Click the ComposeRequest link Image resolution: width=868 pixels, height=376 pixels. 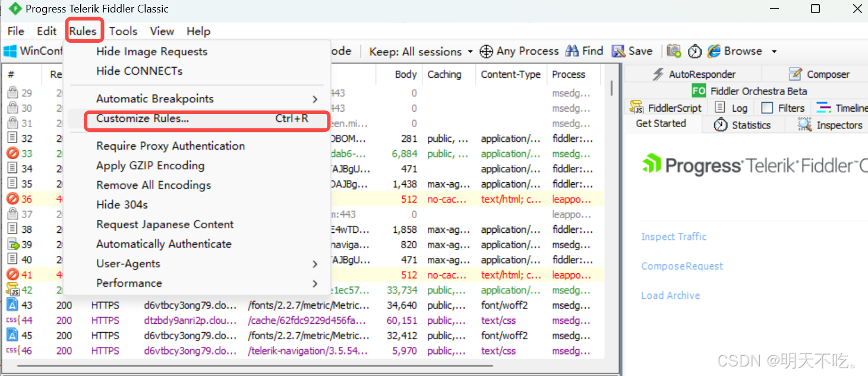point(682,266)
